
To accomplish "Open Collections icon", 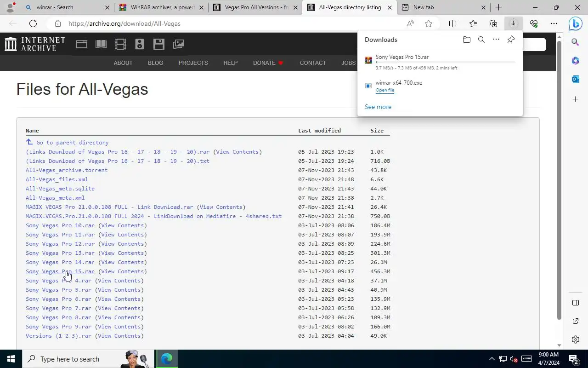I will [493, 23].
